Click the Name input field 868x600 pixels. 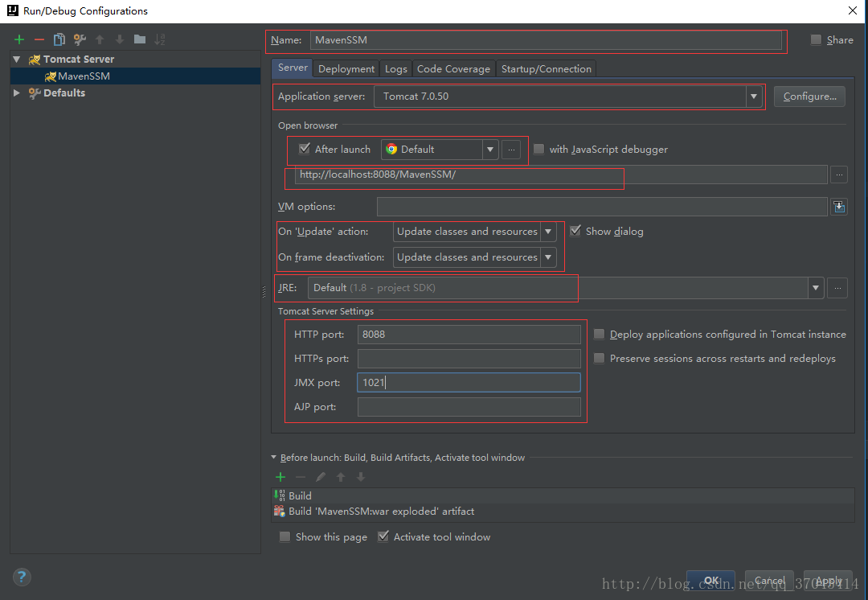[x=546, y=40]
